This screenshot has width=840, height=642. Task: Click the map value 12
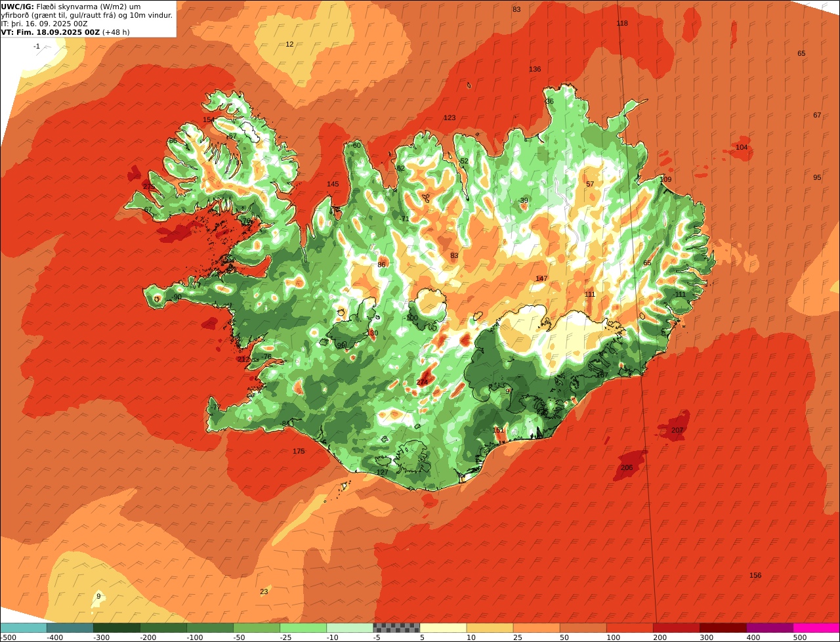tap(289, 45)
